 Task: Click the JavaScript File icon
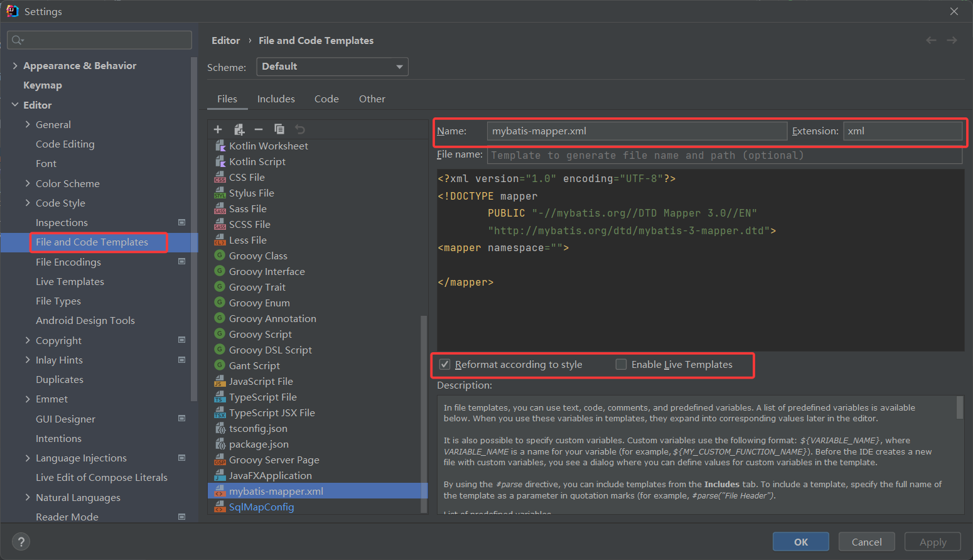click(x=220, y=381)
